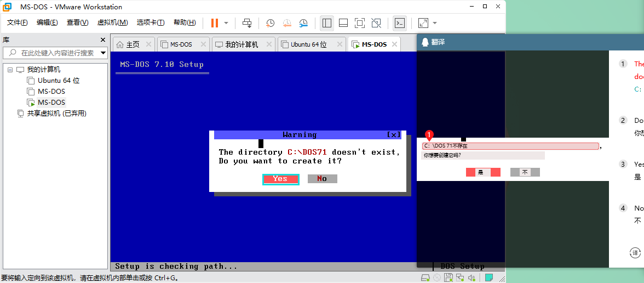Toggle the thumbnail bar view icon
The height and width of the screenshot is (283, 644).
tap(343, 23)
